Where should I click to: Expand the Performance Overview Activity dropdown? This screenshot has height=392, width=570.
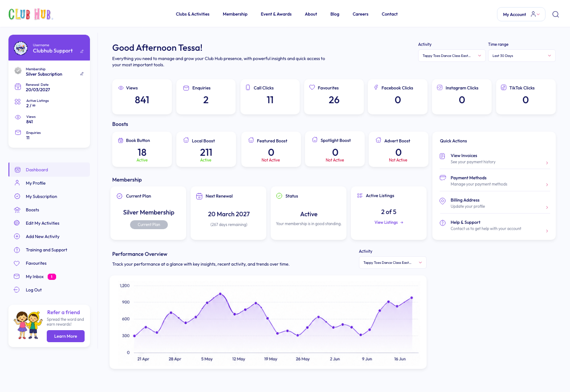[393, 263]
